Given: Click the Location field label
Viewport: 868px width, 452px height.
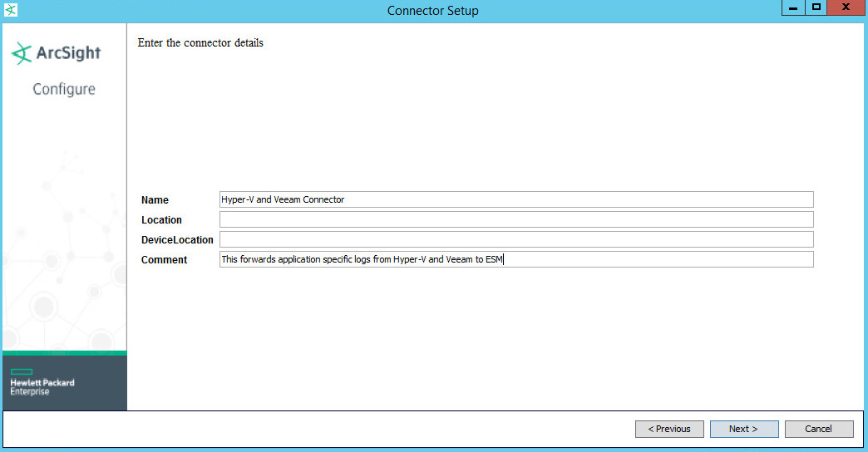Looking at the screenshot, I should point(161,220).
